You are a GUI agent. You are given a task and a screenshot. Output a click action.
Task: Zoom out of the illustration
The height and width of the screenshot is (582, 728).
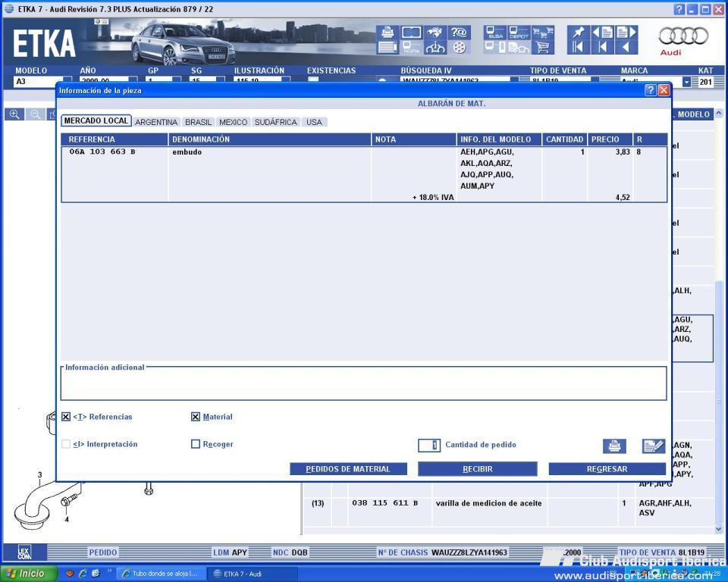(x=36, y=114)
